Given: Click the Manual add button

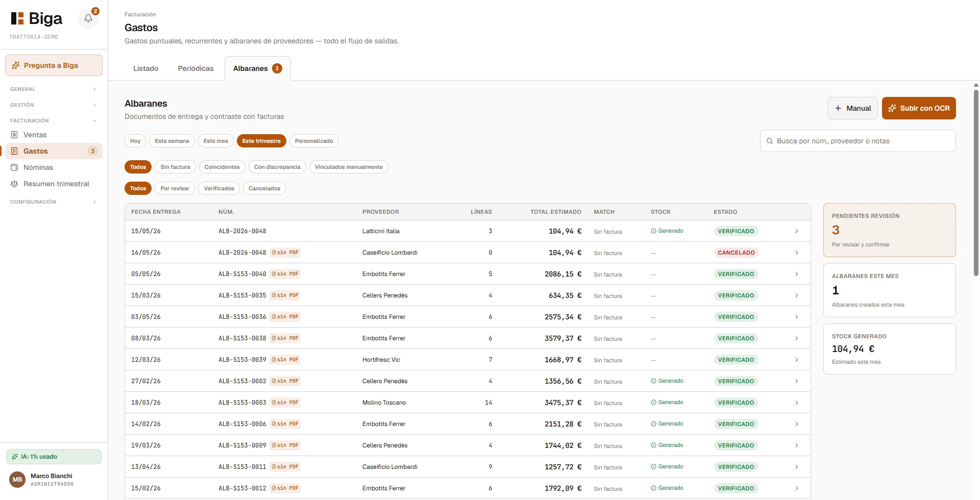Looking at the screenshot, I should point(852,108).
